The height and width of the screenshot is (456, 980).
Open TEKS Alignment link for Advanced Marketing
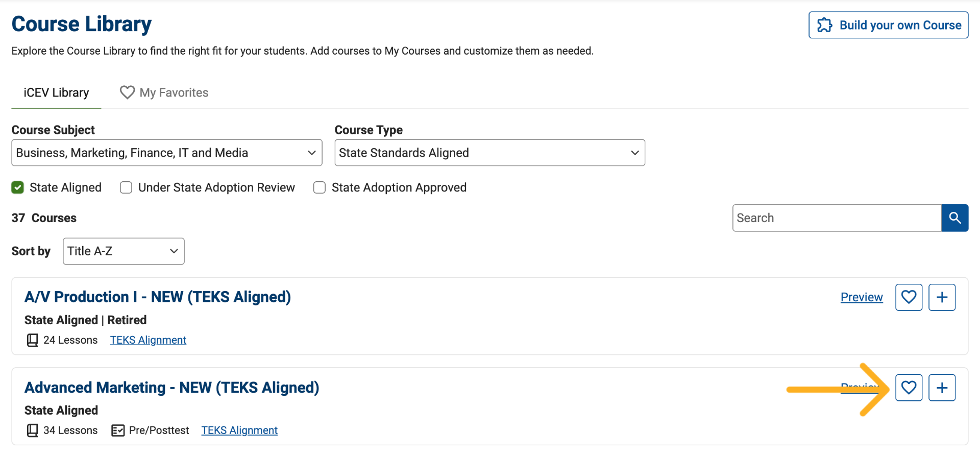tap(239, 430)
